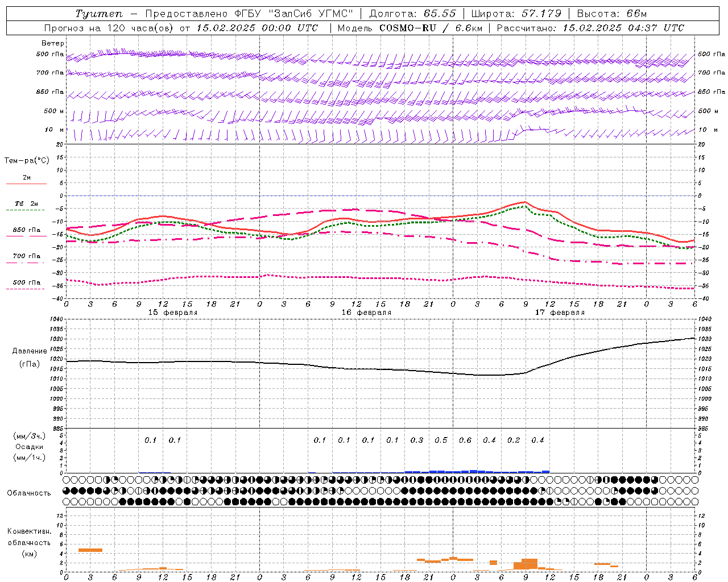Click the 850 гПа entry in temperature legend

27,230
